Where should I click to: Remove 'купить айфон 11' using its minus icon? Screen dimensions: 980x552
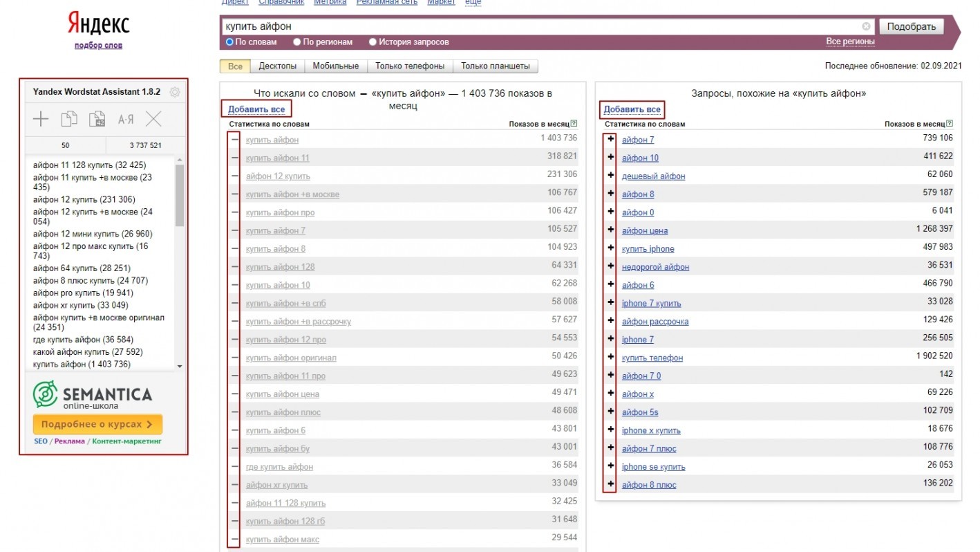click(234, 158)
